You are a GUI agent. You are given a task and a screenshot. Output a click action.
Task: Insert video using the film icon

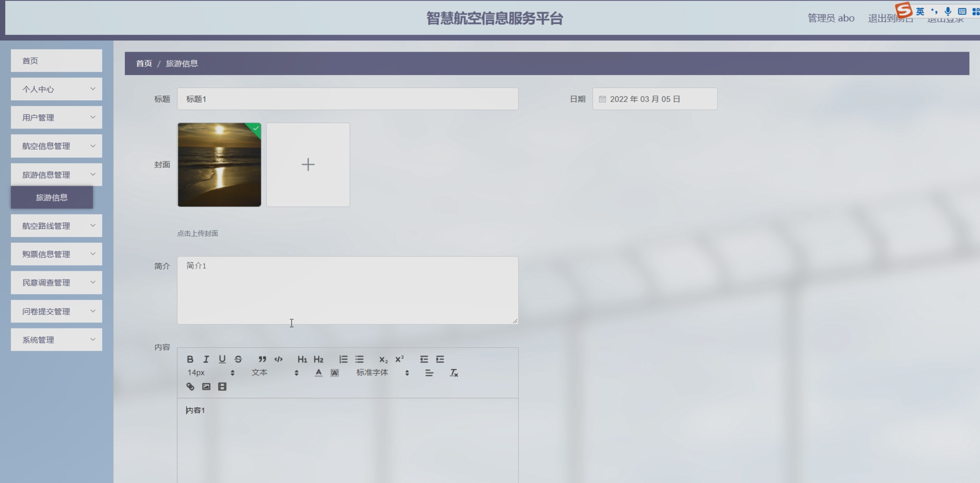pyautogui.click(x=222, y=387)
